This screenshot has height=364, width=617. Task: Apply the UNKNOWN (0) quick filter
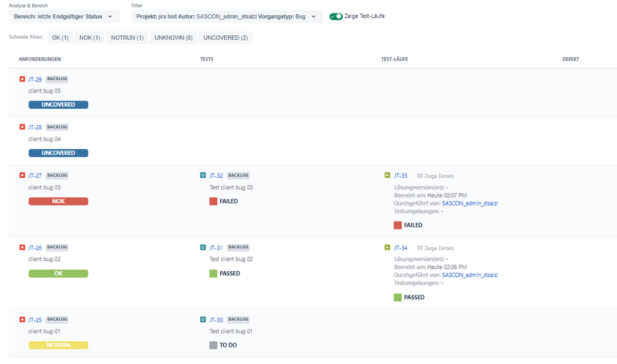[174, 38]
